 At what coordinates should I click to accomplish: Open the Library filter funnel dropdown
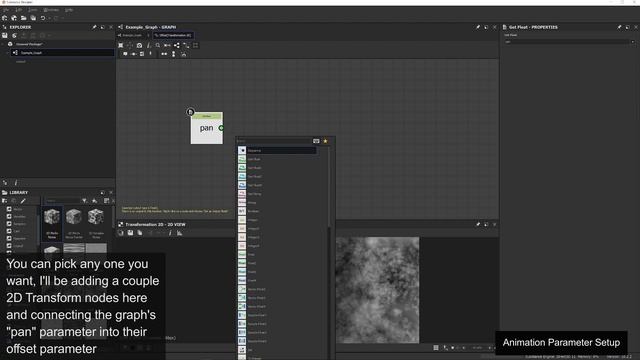[84, 200]
